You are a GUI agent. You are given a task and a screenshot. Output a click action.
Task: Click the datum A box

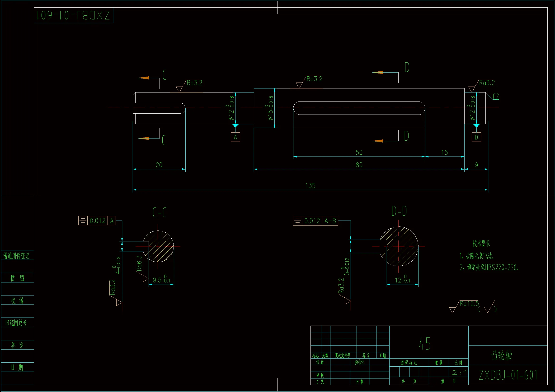click(235, 137)
